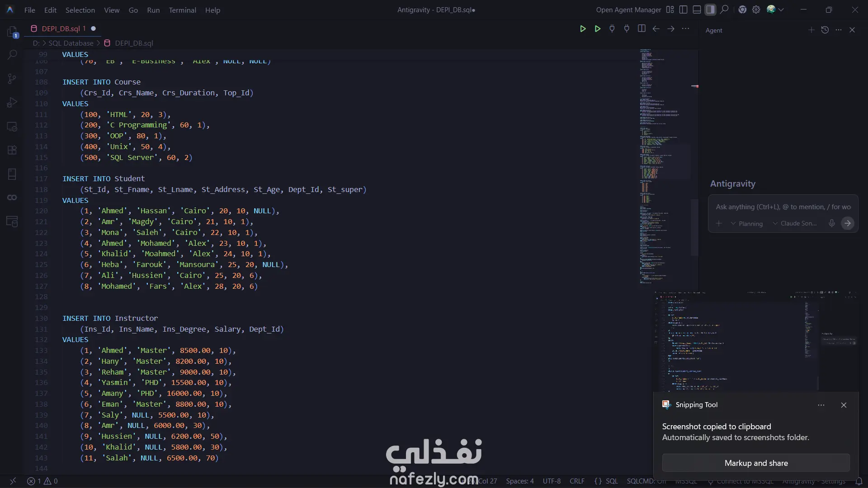Toggle the primary side bar layout
868x488 pixels.
click(684, 9)
